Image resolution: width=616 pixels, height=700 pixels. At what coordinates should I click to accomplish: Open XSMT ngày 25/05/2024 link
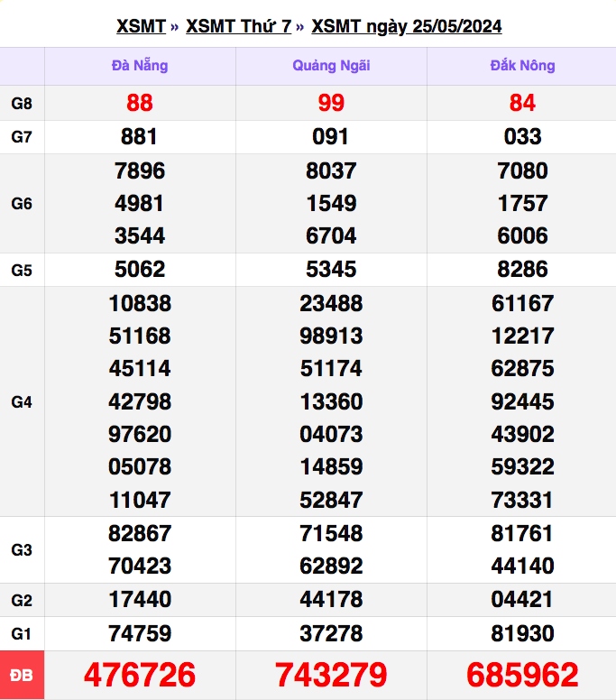pos(406,26)
